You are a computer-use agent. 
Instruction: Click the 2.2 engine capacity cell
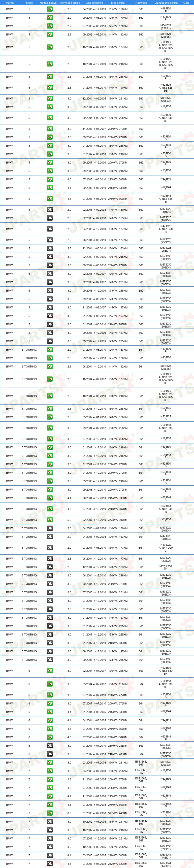tap(69, 26)
